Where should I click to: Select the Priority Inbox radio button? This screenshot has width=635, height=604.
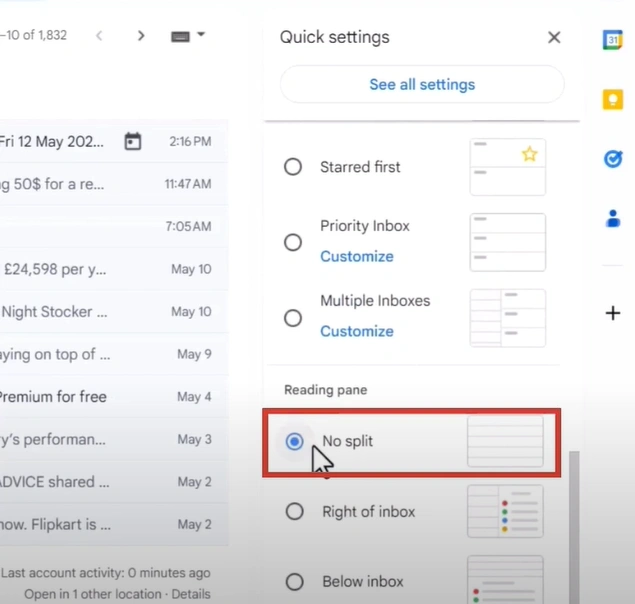(293, 242)
